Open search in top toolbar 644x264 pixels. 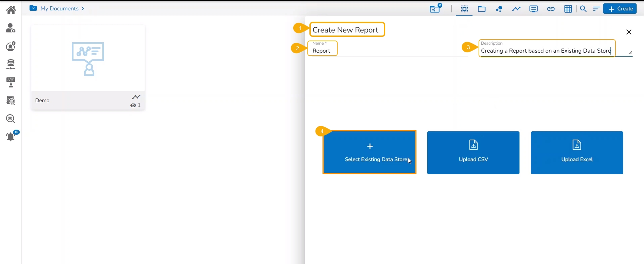(584, 9)
